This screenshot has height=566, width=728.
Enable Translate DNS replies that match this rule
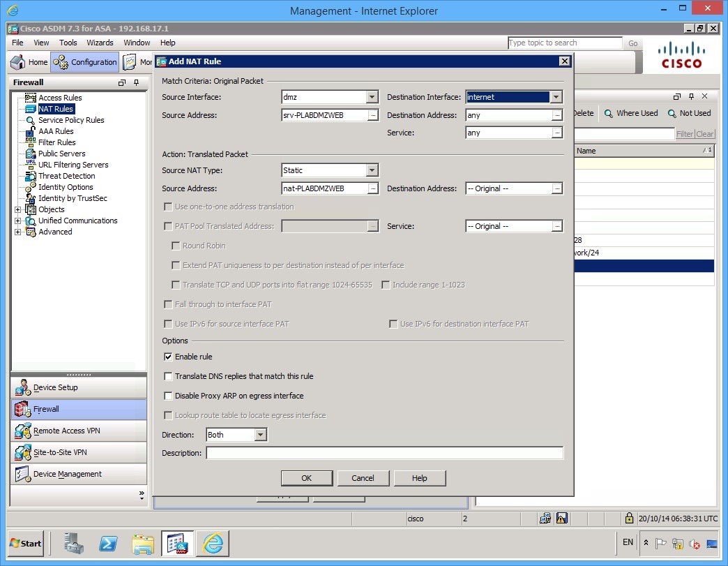click(167, 376)
